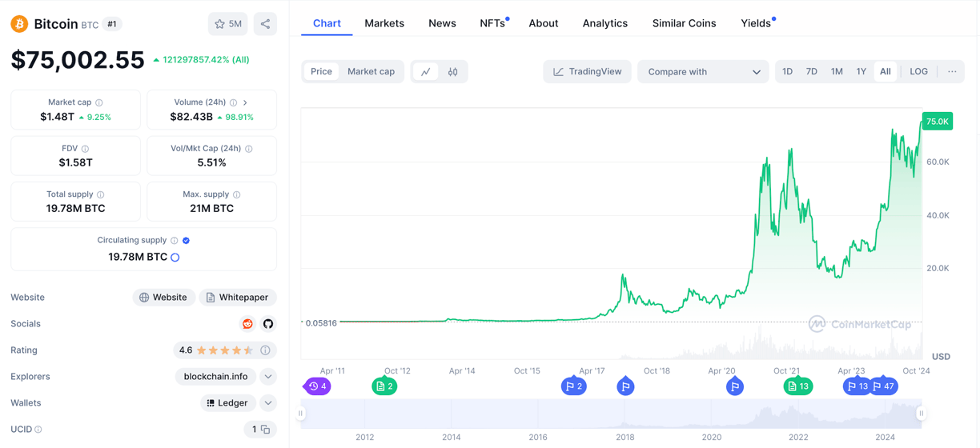Viewport: 980px width, 448px height.
Task: Click FDV info icon
Action: pyautogui.click(x=85, y=149)
